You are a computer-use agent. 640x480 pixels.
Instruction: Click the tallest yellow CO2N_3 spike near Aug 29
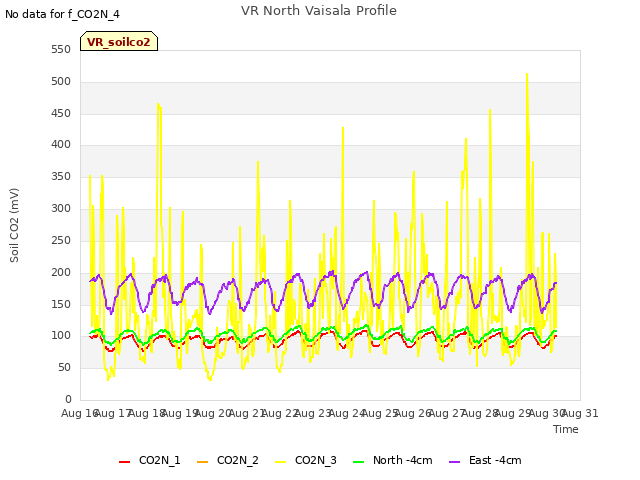(527, 74)
